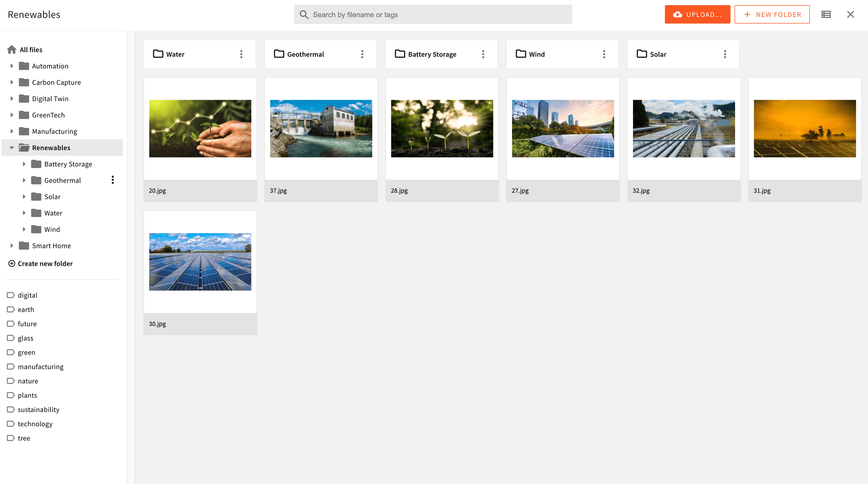Go to All files home icon
The image size is (868, 484).
point(12,50)
